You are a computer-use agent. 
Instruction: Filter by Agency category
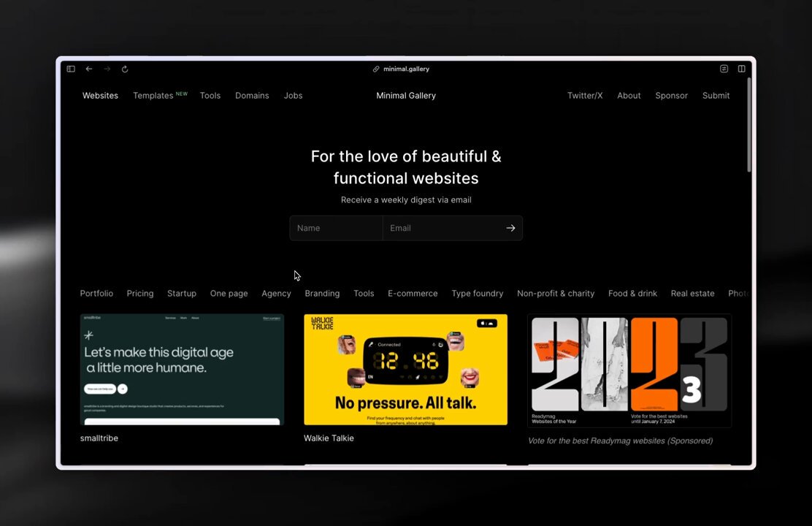(x=276, y=293)
